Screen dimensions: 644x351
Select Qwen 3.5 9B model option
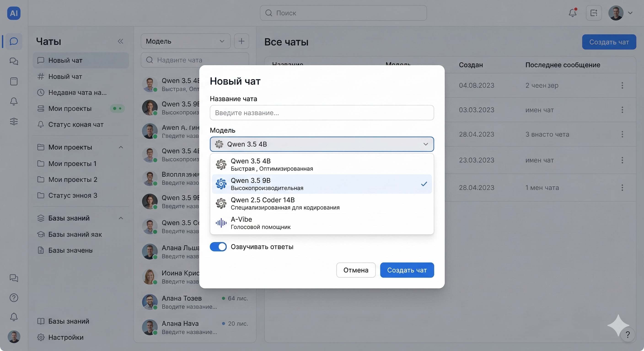(x=322, y=184)
